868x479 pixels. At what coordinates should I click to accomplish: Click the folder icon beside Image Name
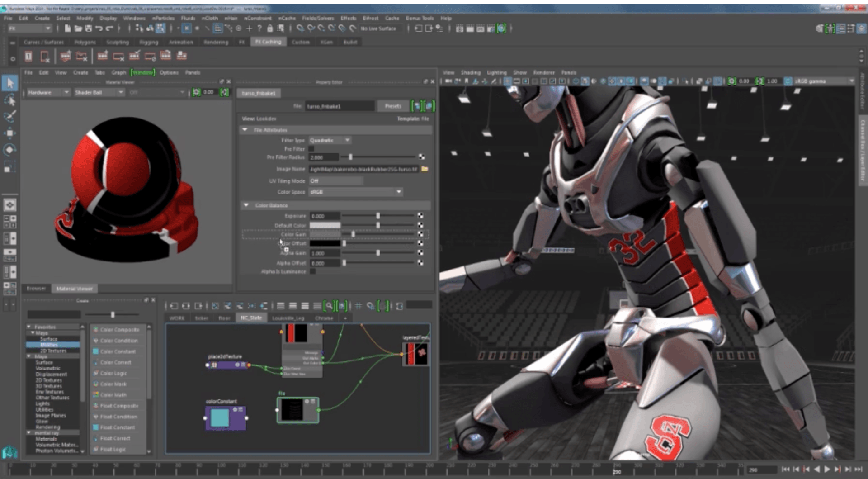pyautogui.click(x=425, y=169)
